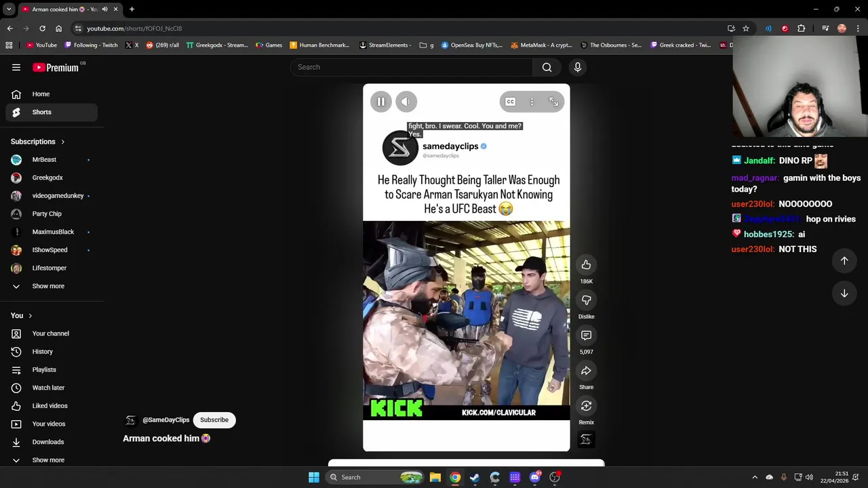Viewport: 868px width, 488px height.
Task: Open the MaximusBlack subscription
Action: click(52, 232)
